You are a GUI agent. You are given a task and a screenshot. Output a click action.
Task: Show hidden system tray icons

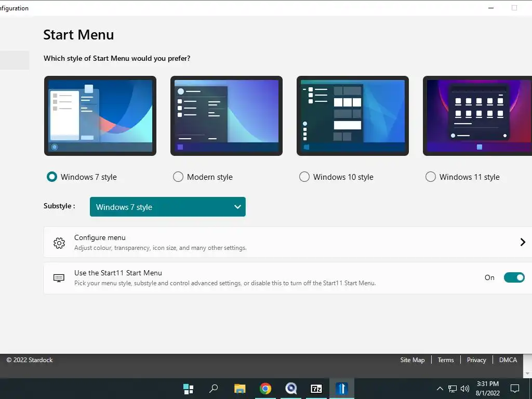[x=440, y=389]
